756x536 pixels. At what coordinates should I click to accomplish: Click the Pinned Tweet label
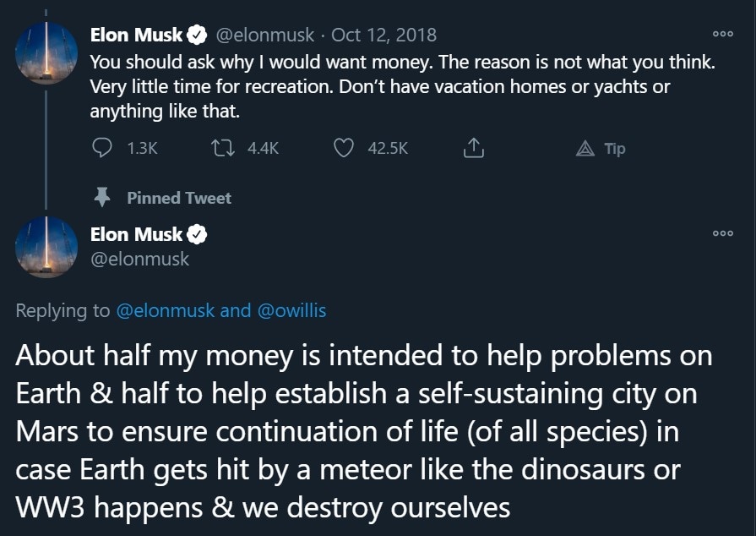tap(178, 198)
